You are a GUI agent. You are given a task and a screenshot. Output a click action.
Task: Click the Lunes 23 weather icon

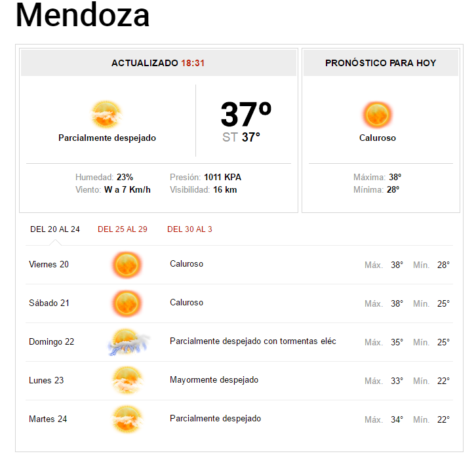(x=126, y=381)
